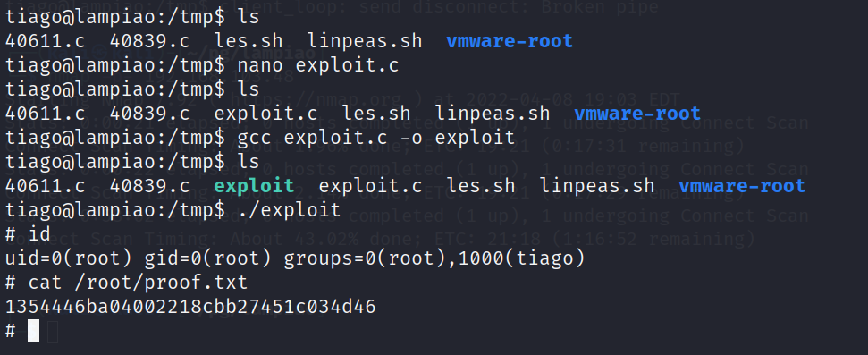Click the tiago@lampiao prompt before gcc

coord(115,138)
